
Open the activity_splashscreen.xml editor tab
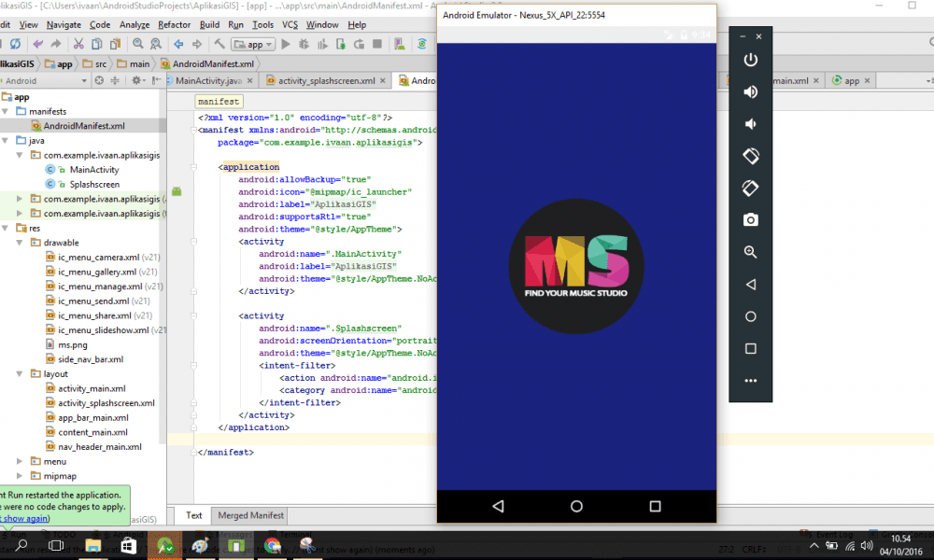pos(326,80)
